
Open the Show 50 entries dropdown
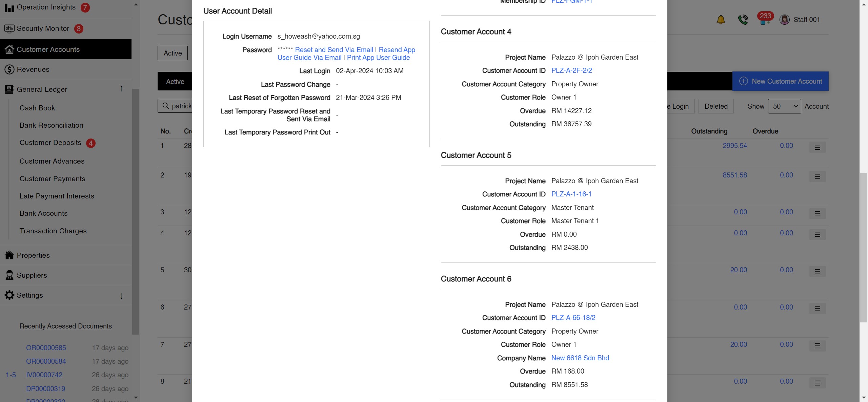click(784, 106)
